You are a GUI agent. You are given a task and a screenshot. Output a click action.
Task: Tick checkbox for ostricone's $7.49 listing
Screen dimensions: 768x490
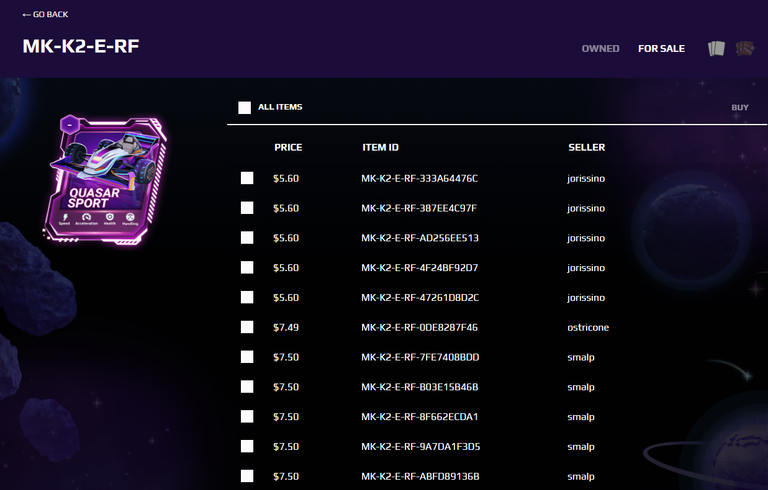(x=247, y=327)
